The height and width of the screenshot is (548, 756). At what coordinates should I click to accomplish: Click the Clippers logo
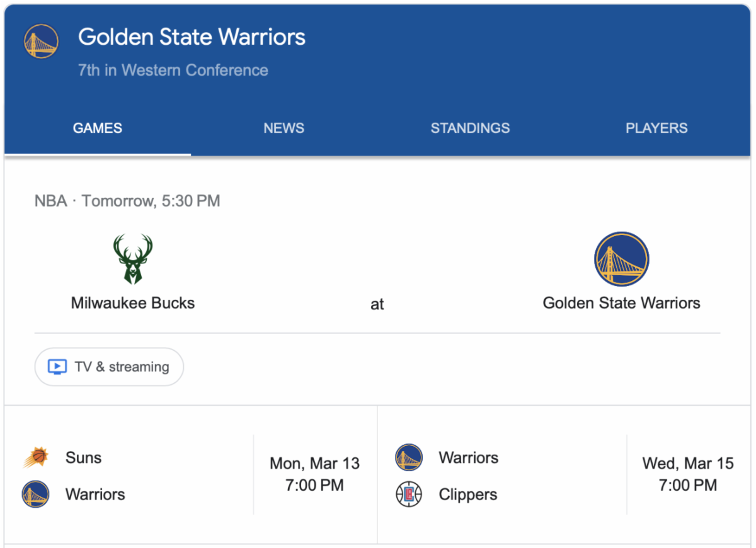[409, 494]
